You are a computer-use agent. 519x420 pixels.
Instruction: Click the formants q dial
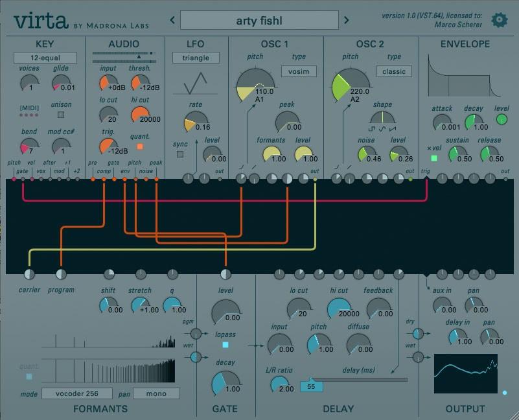172,305
